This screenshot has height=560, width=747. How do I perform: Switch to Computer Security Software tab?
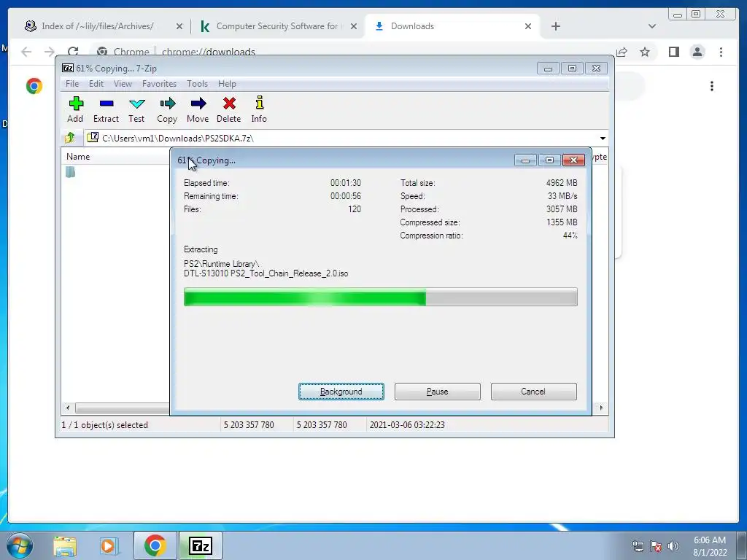coord(276,26)
